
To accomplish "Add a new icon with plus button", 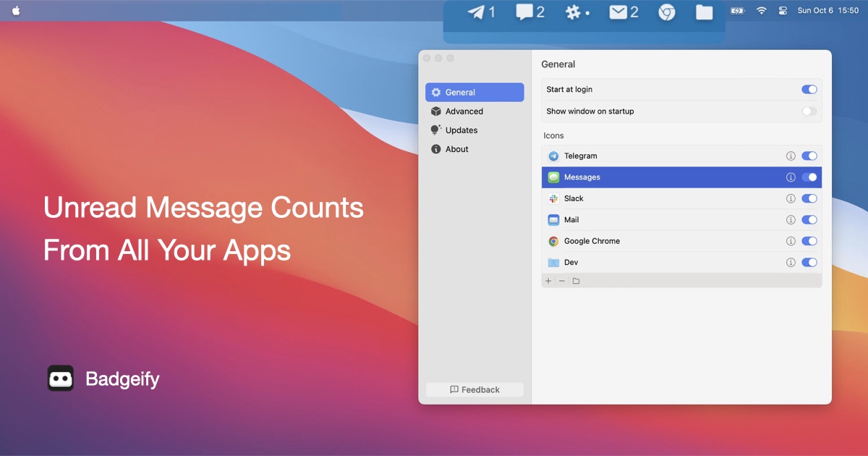I will click(548, 281).
